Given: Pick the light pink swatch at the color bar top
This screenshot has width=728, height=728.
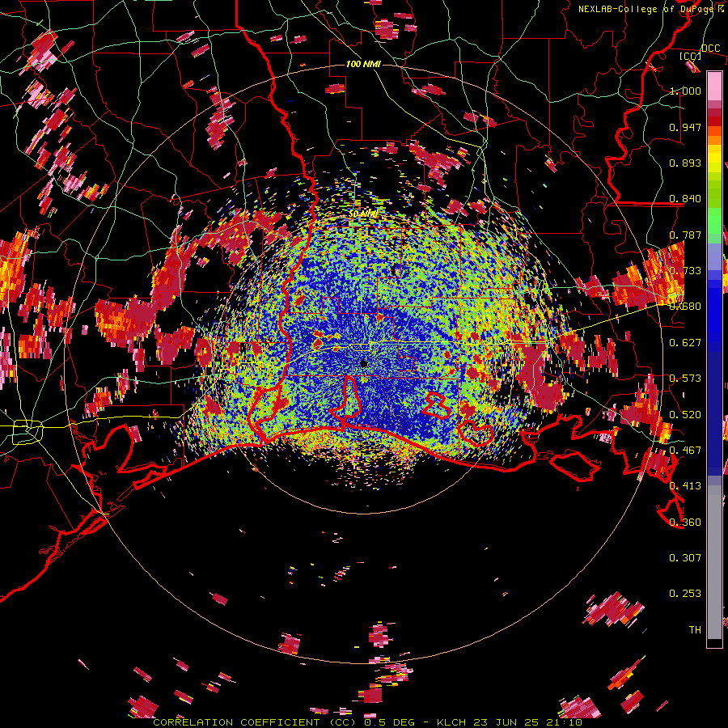Looking at the screenshot, I should coord(714,86).
